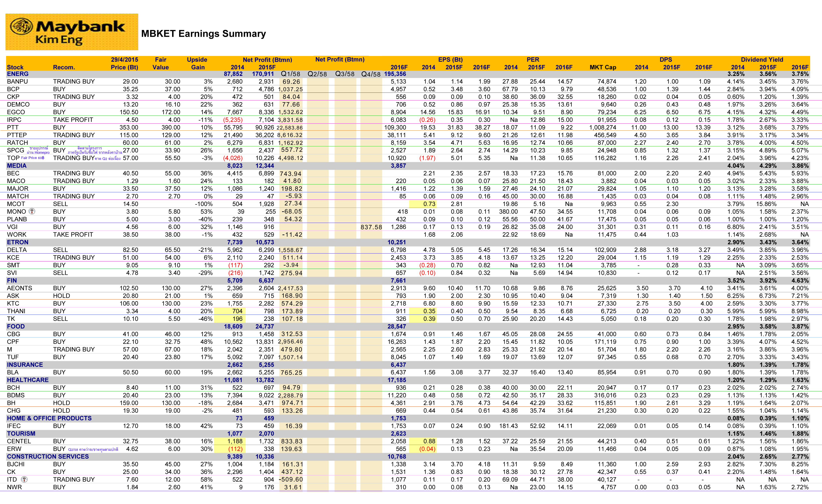Click the HEALTHCARE sector heading
This screenshot has width=822, height=504.
pos(28,380)
